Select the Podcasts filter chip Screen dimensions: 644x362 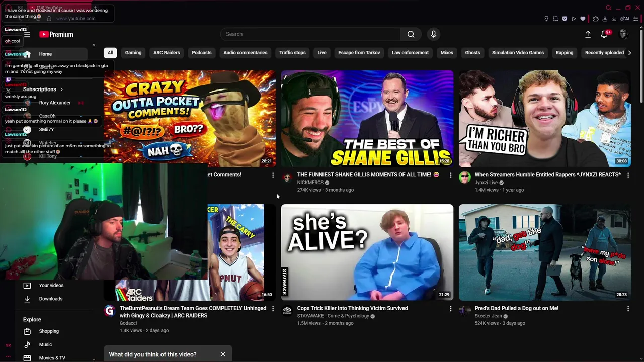[x=202, y=53]
